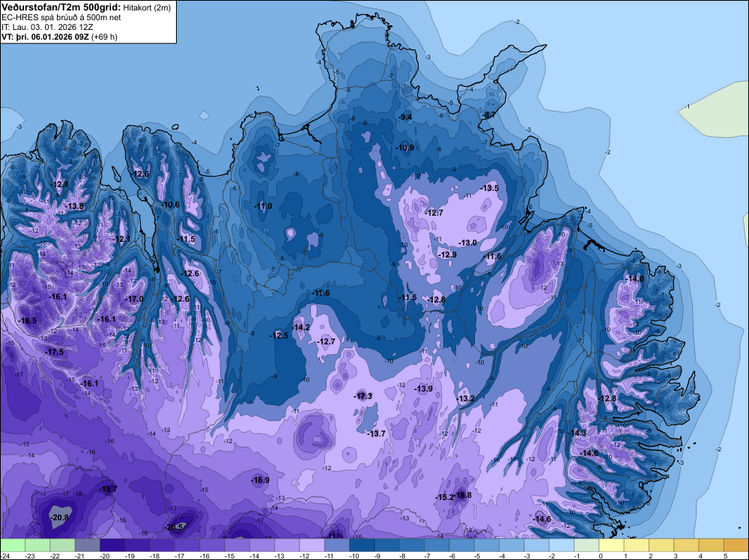Click the -13.8 temperature value
Screen dimensions: 749x560
pos(75,206)
